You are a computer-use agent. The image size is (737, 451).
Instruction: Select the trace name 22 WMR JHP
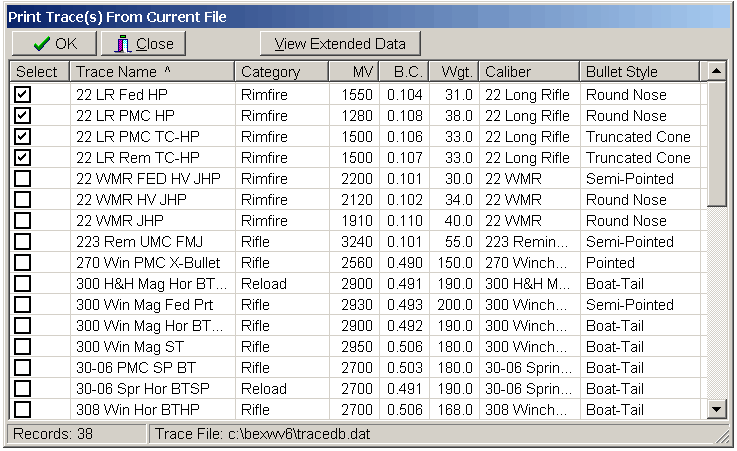coord(120,220)
